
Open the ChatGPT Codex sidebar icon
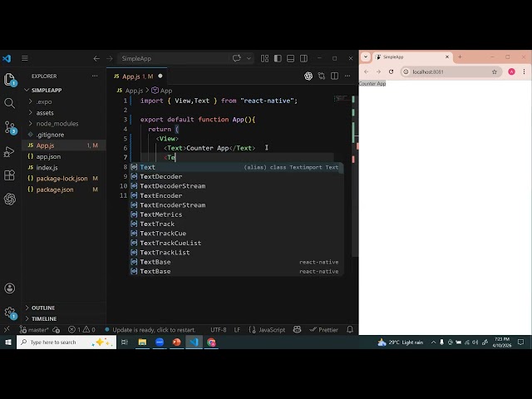[x=9, y=199]
